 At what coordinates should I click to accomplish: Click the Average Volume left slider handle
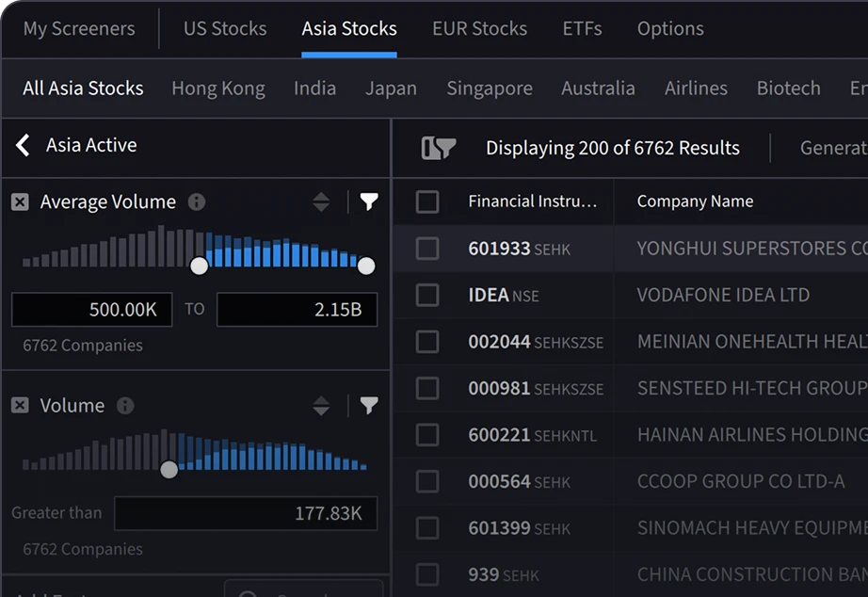[200, 266]
